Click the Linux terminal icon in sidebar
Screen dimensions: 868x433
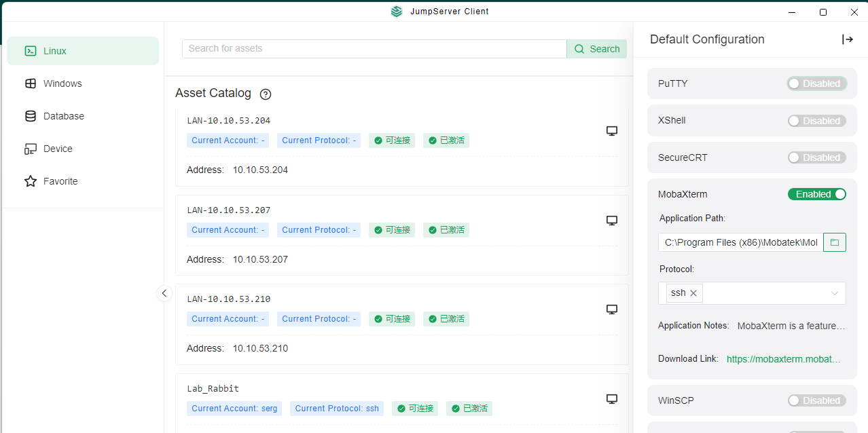point(31,51)
